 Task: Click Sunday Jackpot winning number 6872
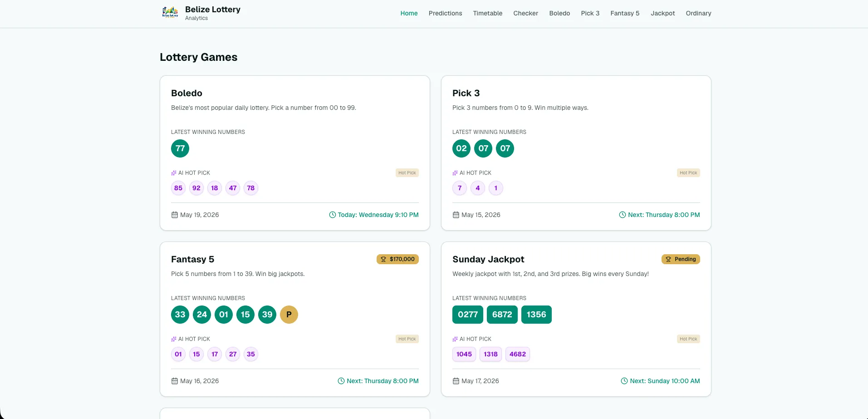click(x=502, y=315)
